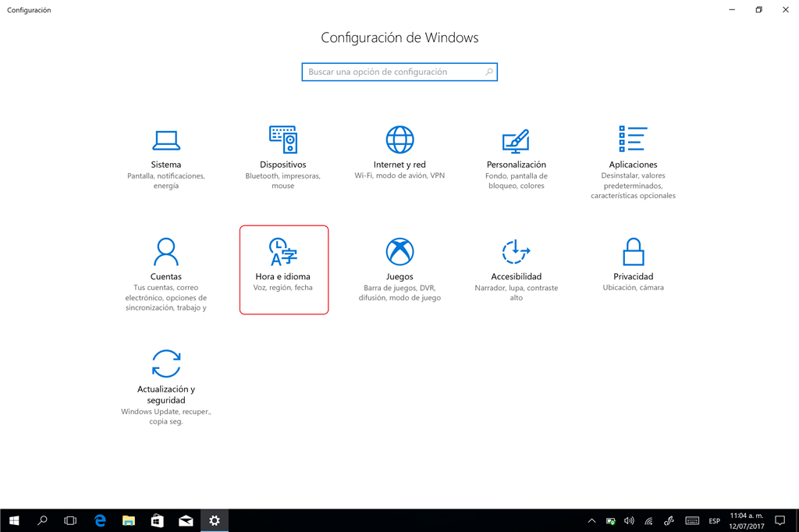
Task: Click the Aplicaciones title
Action: [x=633, y=165]
